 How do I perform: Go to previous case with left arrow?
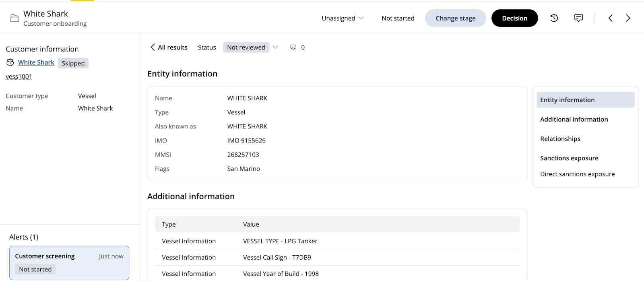[610, 18]
